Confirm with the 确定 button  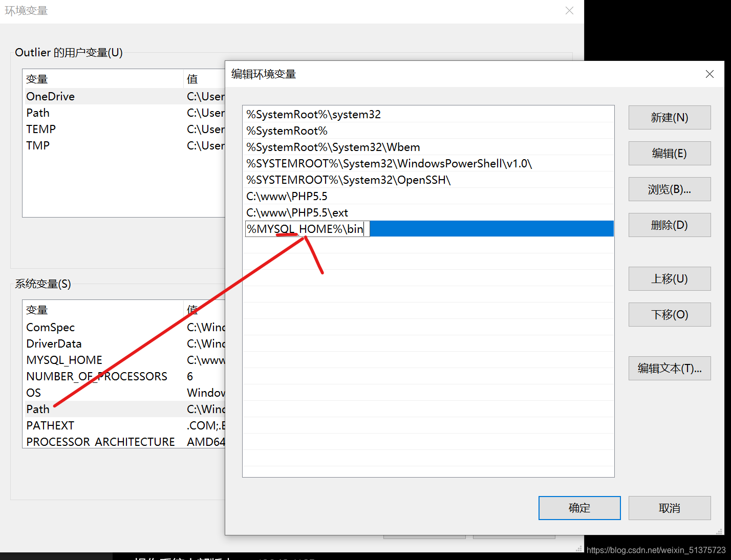(579, 508)
